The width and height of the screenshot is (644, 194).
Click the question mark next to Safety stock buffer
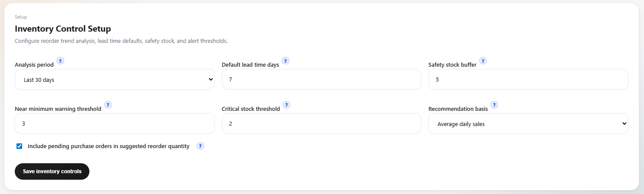point(483,61)
